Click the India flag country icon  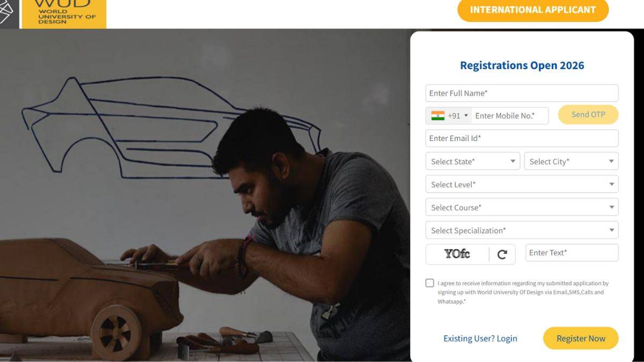tap(438, 116)
